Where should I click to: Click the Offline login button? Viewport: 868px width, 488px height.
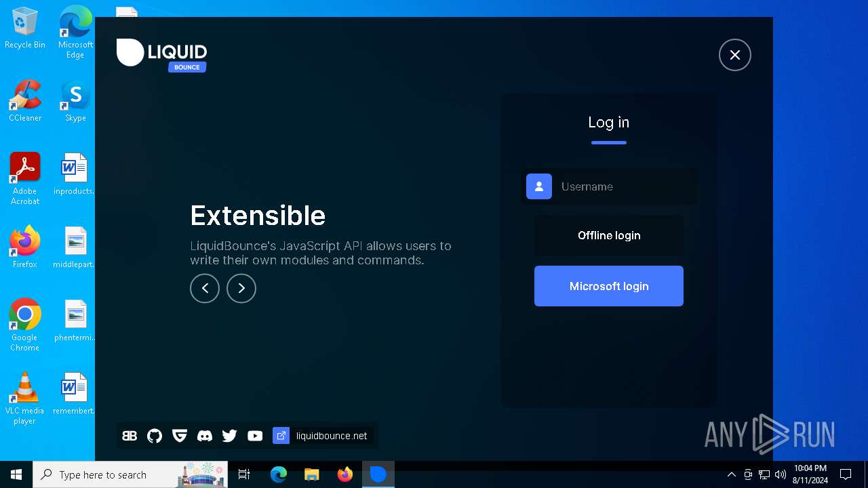pyautogui.click(x=609, y=235)
